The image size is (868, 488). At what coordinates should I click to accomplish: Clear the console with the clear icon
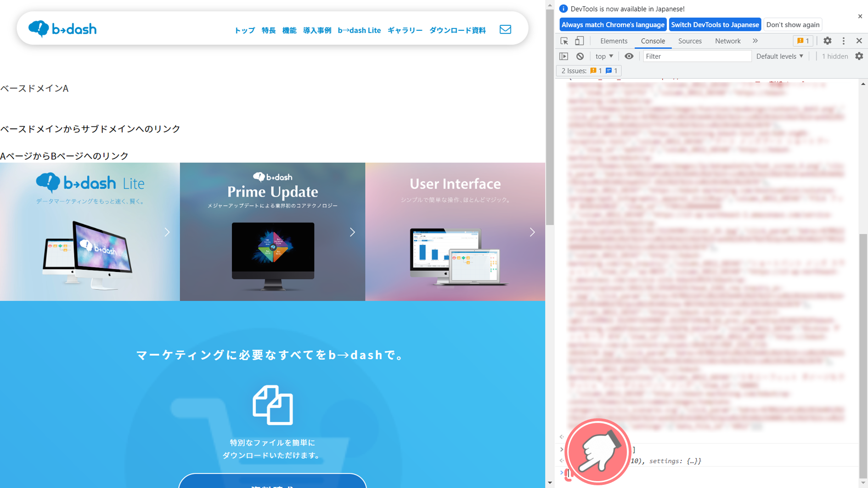(580, 56)
